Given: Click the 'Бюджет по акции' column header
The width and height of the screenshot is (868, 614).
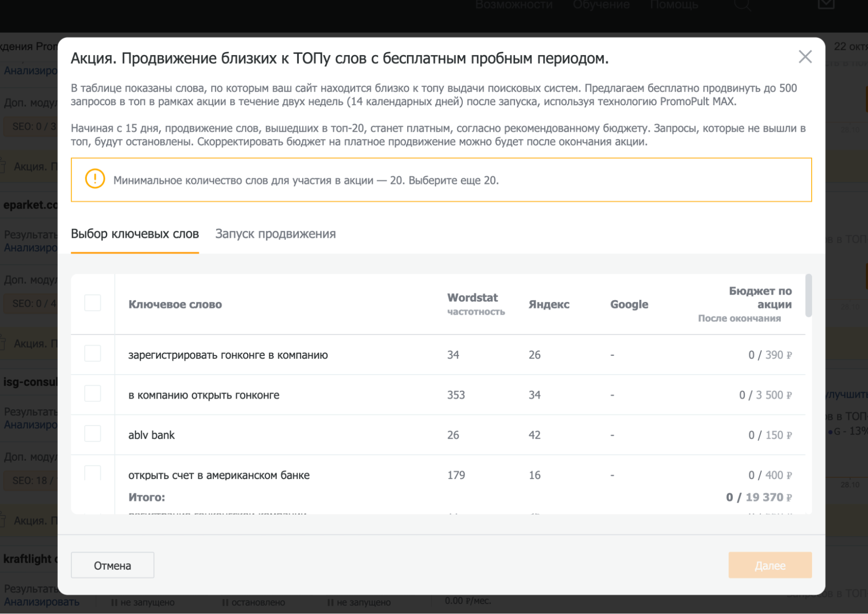Looking at the screenshot, I should click(760, 298).
